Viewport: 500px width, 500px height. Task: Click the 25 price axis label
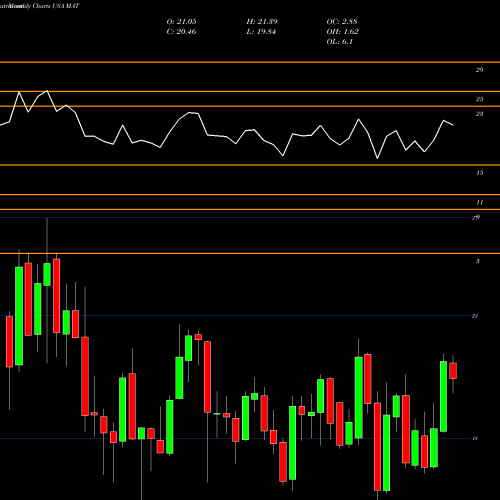point(479,99)
